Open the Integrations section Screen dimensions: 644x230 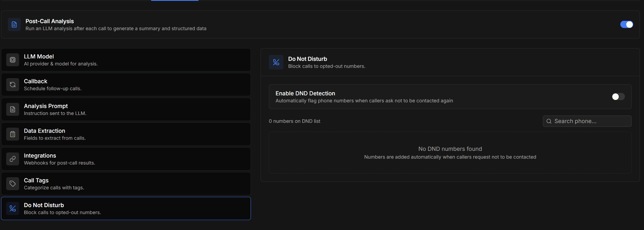click(126, 159)
